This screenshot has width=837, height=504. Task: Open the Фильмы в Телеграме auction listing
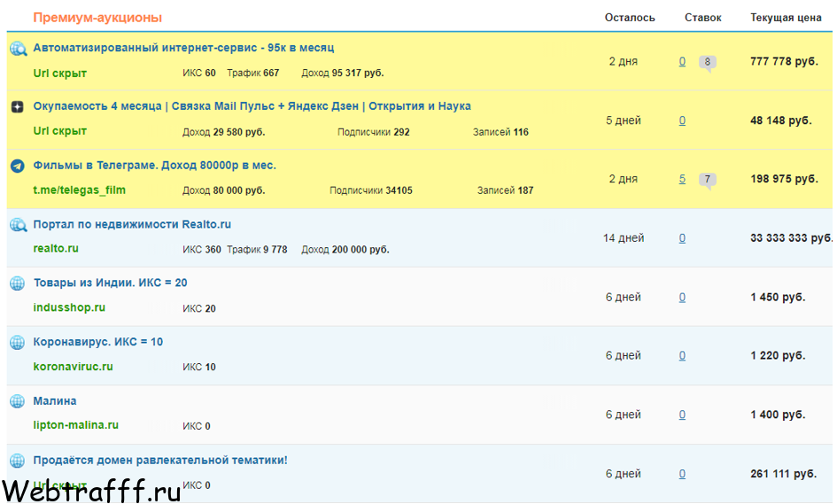(x=155, y=166)
